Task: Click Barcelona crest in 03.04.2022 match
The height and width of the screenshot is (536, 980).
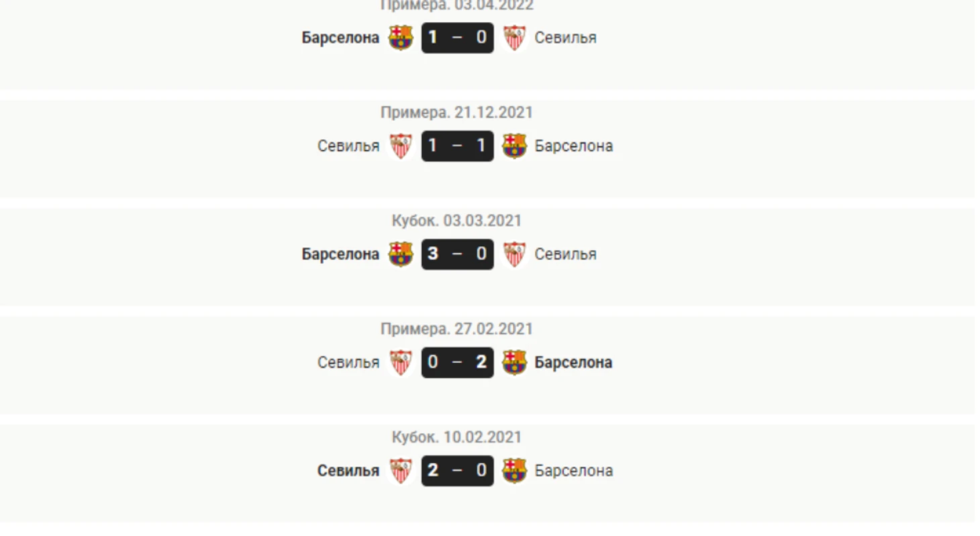Action: [x=401, y=38]
